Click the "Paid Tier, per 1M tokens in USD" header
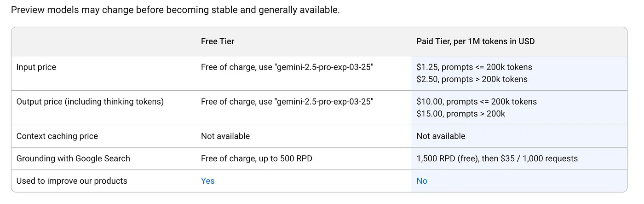 click(x=476, y=41)
